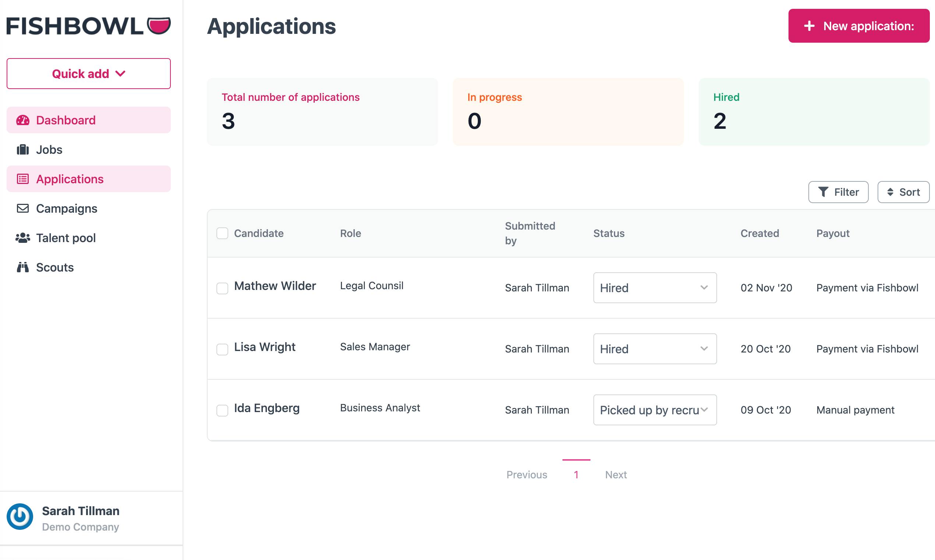Click the Sort button
This screenshot has width=935, height=560.
pos(903,192)
